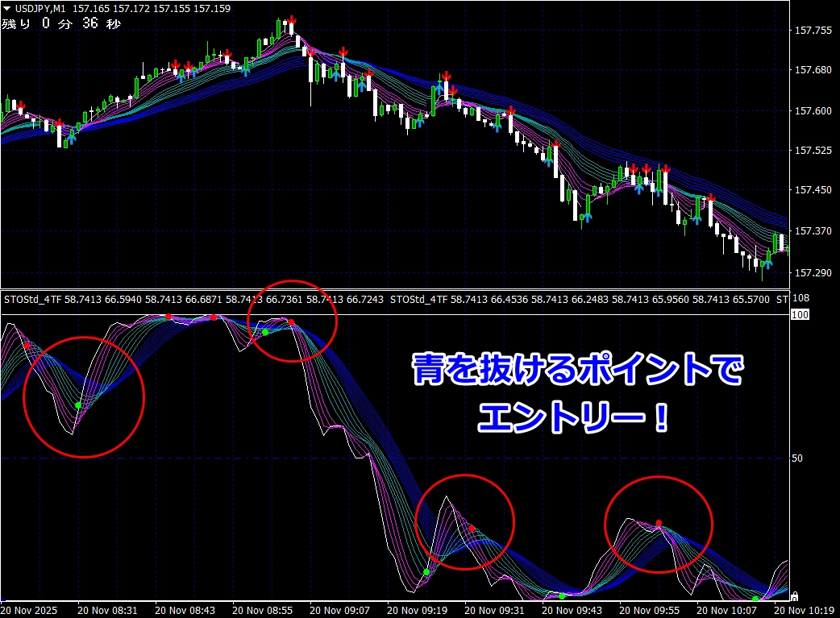
Task: Select the green stochastic dot above the 08:31 label
Action: tap(78, 405)
